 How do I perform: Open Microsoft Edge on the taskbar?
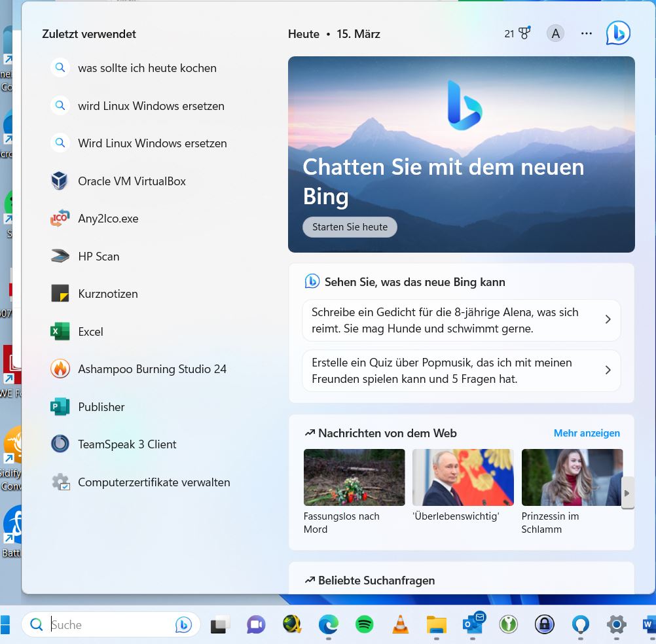[x=329, y=625]
